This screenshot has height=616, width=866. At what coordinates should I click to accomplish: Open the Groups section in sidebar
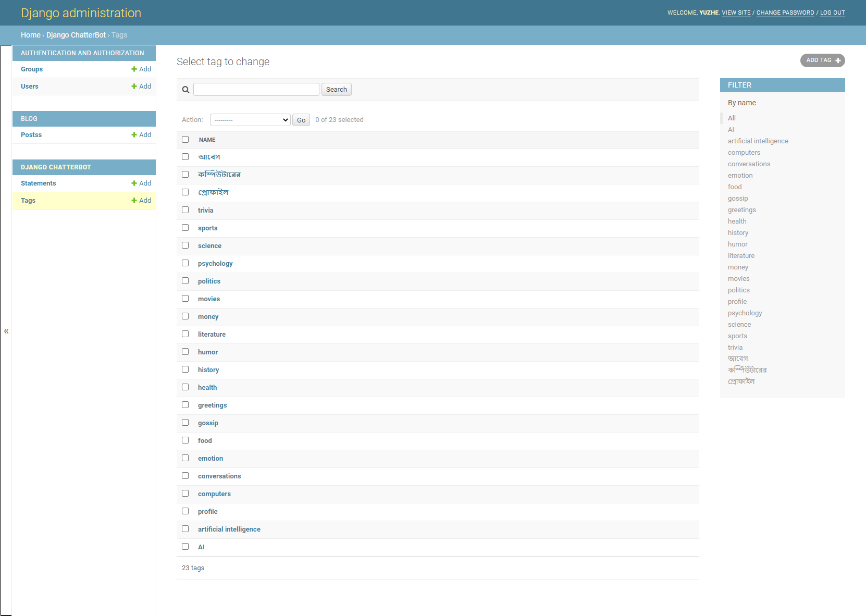[32, 69]
